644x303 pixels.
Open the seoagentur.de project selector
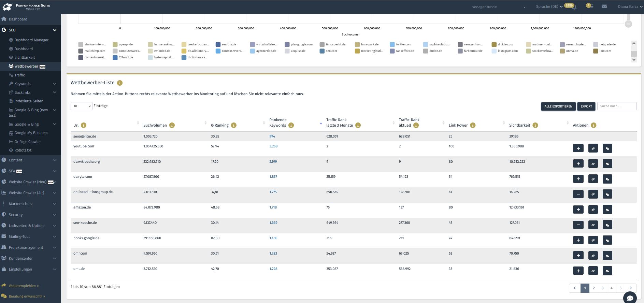pos(499,7)
